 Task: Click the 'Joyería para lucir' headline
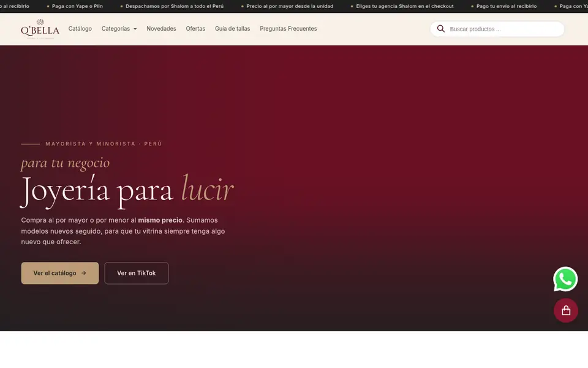[x=127, y=191]
